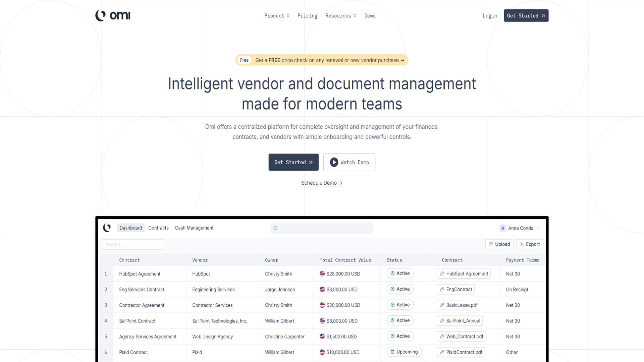The image size is (644, 362).
Task: Click the free price check banner
Action: coord(322,60)
